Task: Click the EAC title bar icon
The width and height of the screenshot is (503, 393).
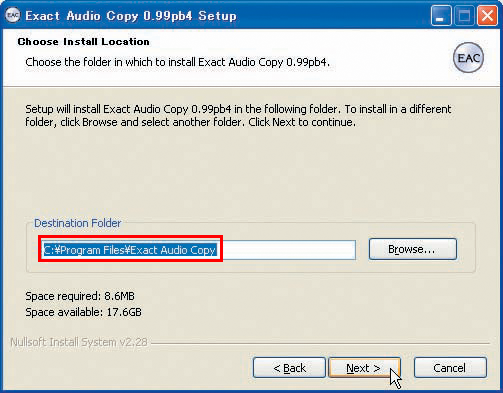Action: pyautogui.click(x=13, y=15)
